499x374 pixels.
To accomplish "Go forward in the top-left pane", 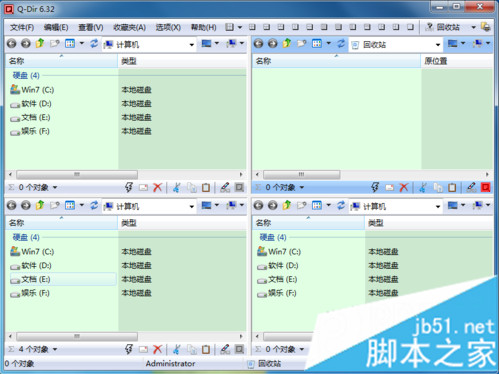I will (x=26, y=44).
